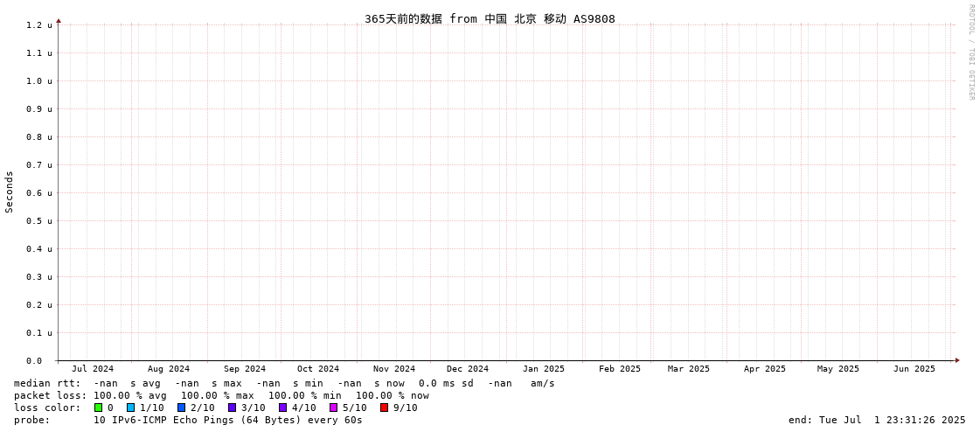Click the graph title mentioning AS9808
The height and width of the screenshot is (432, 980).
[490, 18]
